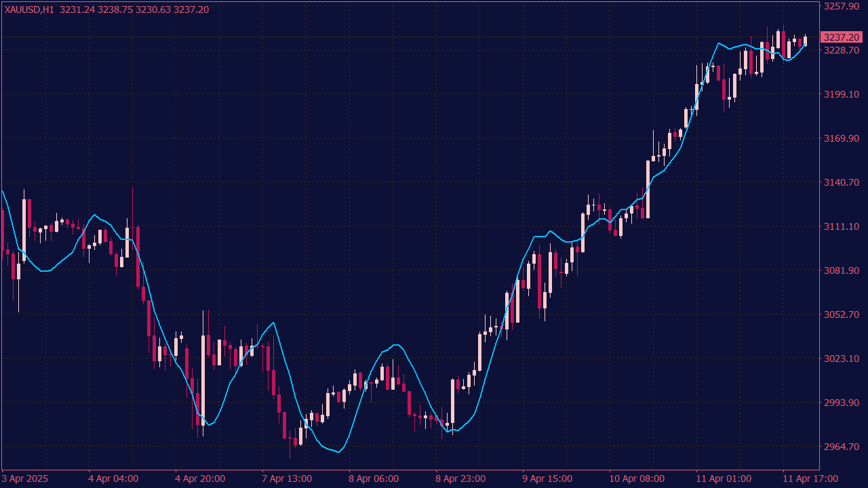Click the 3140.70 price scale label
868x488 pixels.
pos(842,182)
